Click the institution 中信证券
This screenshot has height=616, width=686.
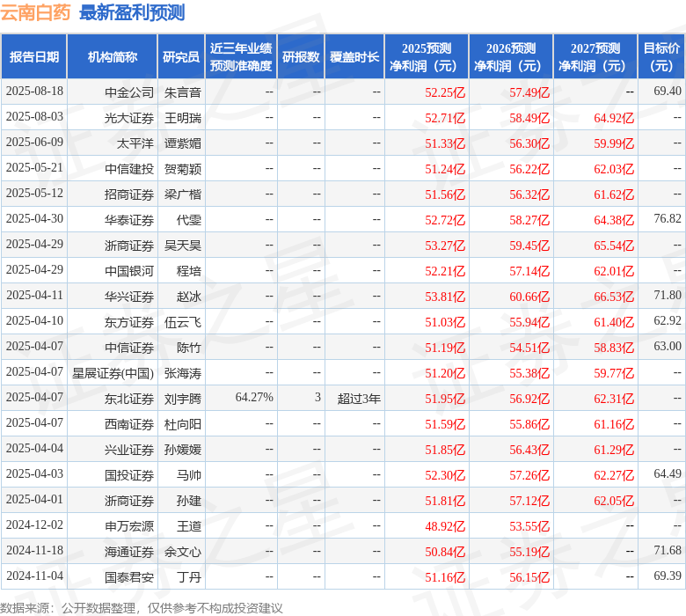pyautogui.click(x=129, y=348)
